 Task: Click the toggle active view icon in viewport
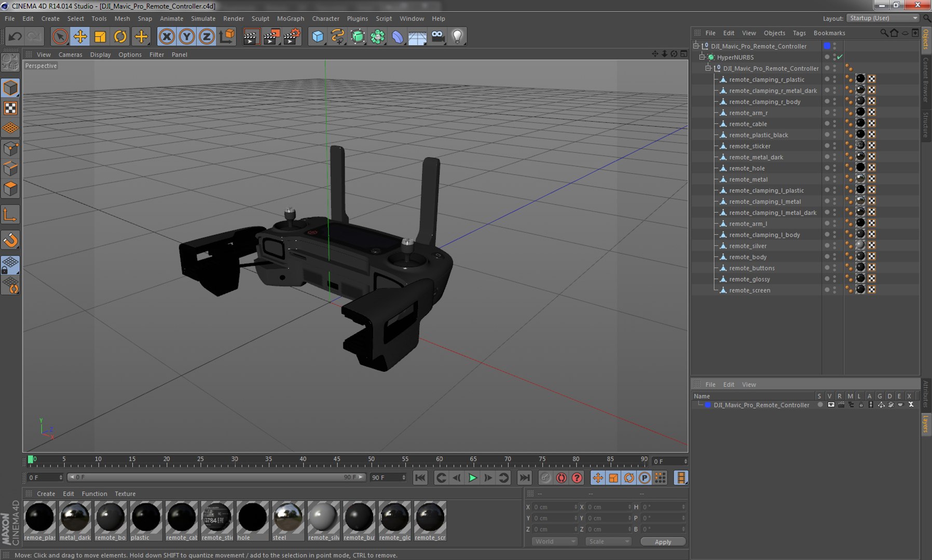(684, 54)
